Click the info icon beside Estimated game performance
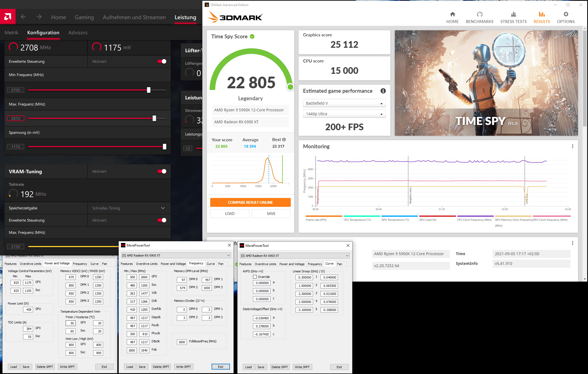 pos(383,91)
